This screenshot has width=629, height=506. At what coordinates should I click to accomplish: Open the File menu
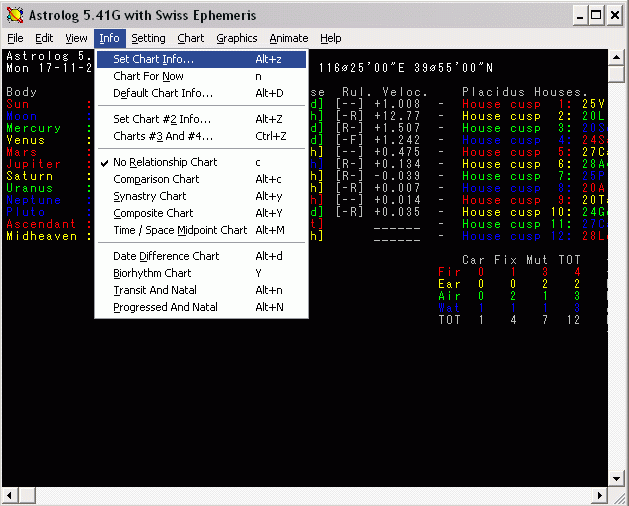(x=15, y=38)
